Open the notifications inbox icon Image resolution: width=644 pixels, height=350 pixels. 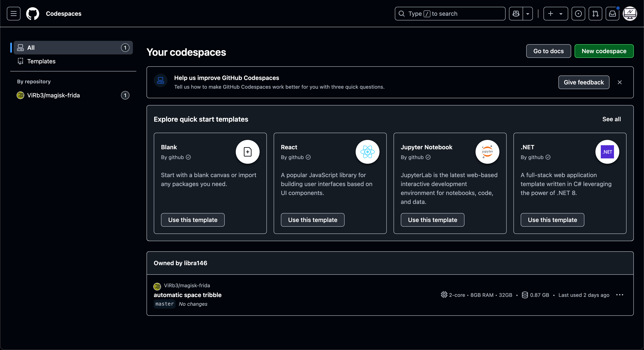click(x=612, y=13)
